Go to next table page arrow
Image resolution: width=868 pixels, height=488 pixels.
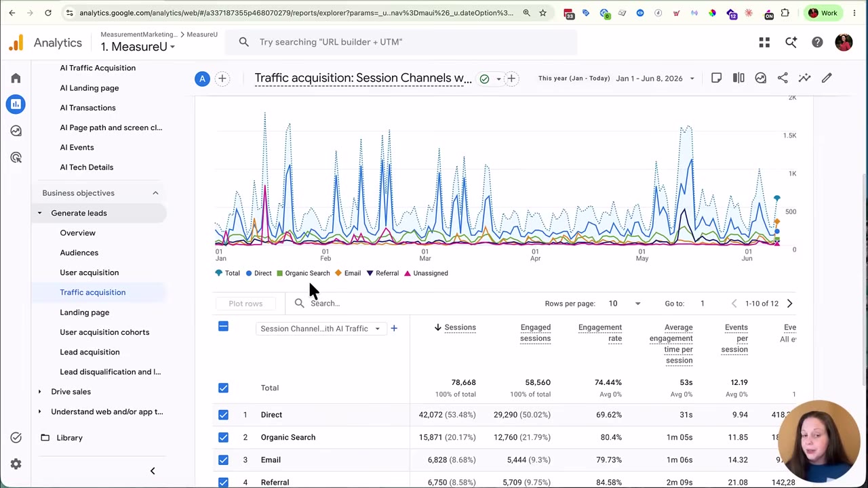(789, 304)
